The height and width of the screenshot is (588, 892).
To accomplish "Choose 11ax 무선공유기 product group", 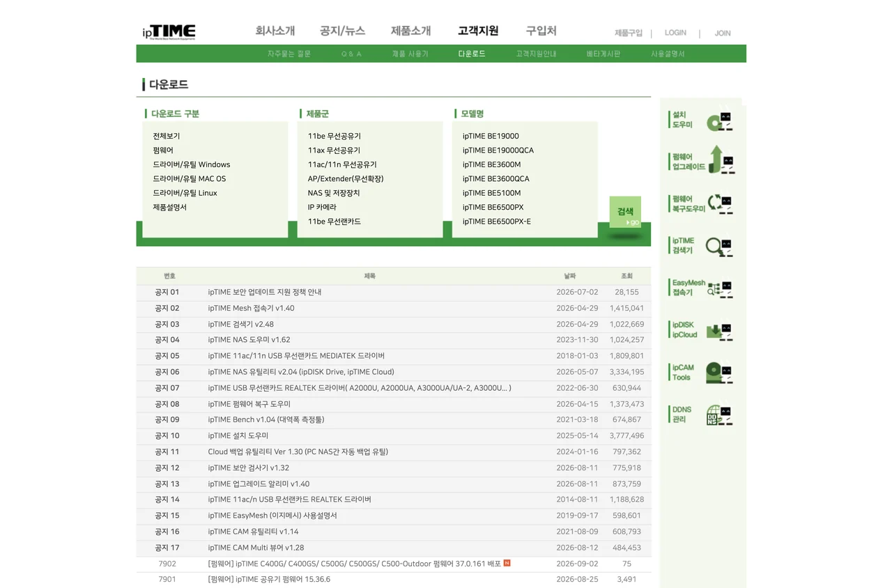I will (334, 150).
